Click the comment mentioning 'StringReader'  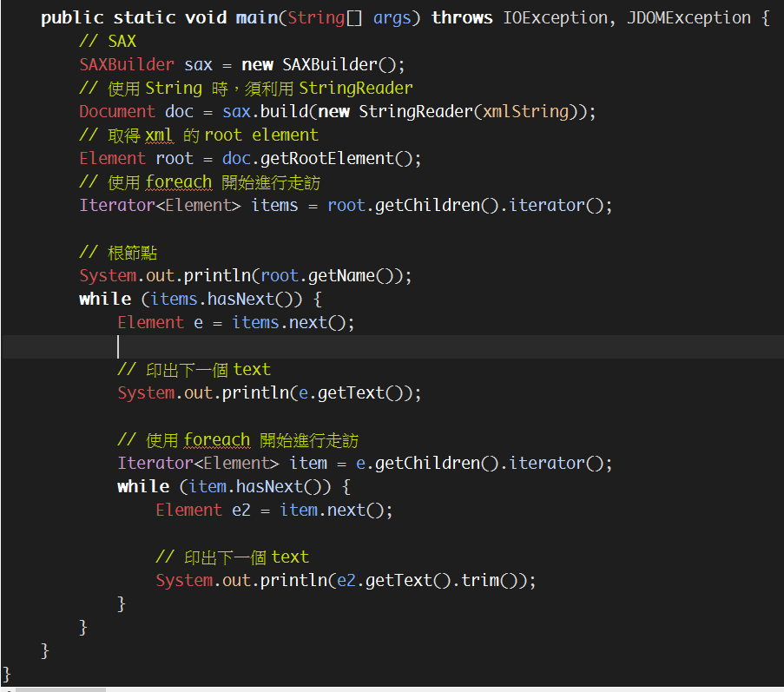coord(246,89)
